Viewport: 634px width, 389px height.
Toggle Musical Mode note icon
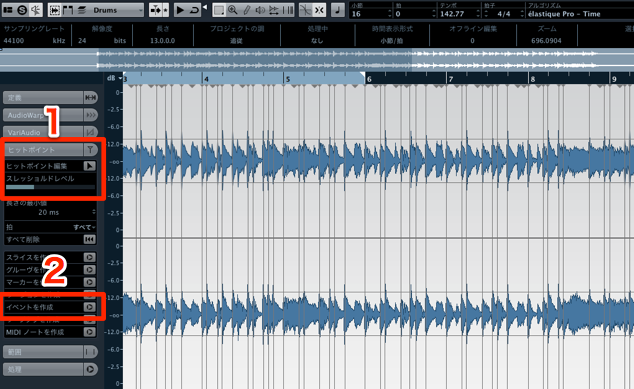coord(338,10)
